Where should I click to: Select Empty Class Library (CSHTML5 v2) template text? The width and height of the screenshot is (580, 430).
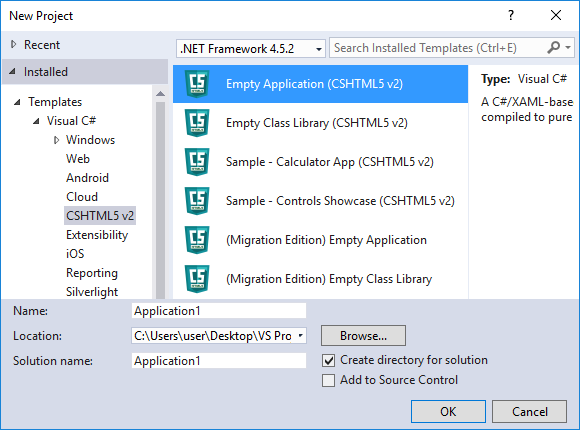click(317, 123)
